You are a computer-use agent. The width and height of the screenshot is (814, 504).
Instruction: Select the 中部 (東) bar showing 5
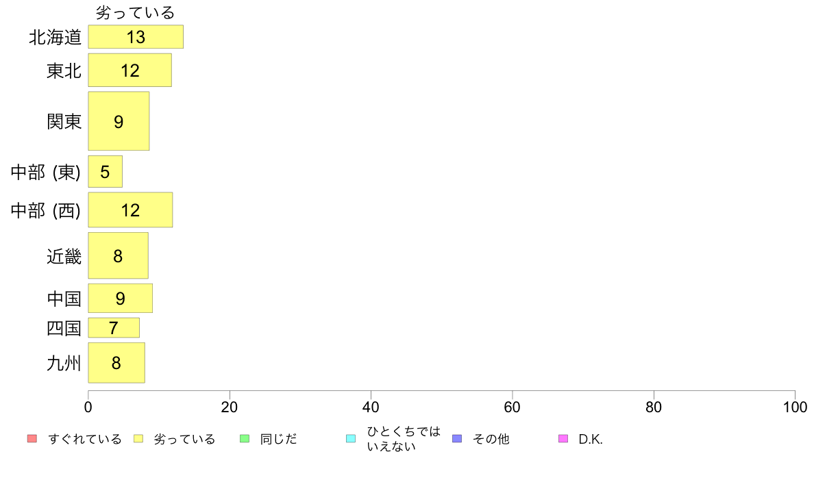(106, 172)
